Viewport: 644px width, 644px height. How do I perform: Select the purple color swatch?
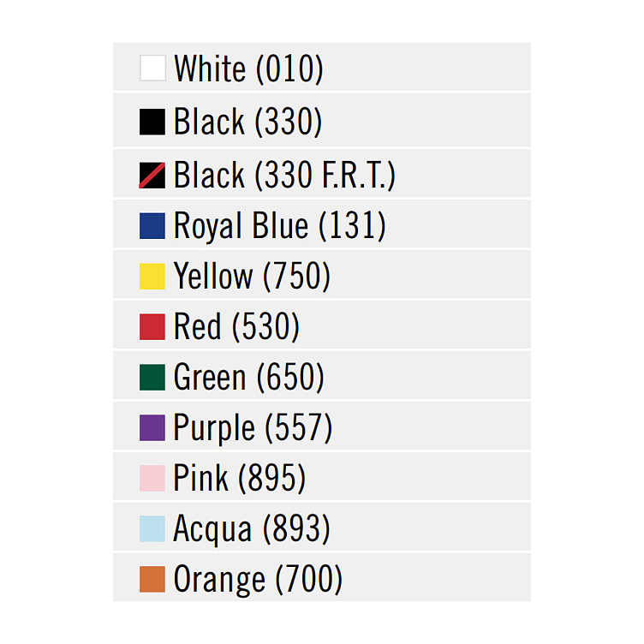[x=152, y=427]
